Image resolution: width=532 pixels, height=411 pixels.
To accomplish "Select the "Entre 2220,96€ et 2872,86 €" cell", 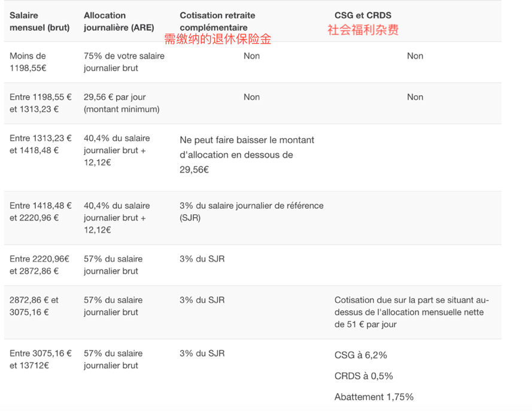I will pos(39,264).
